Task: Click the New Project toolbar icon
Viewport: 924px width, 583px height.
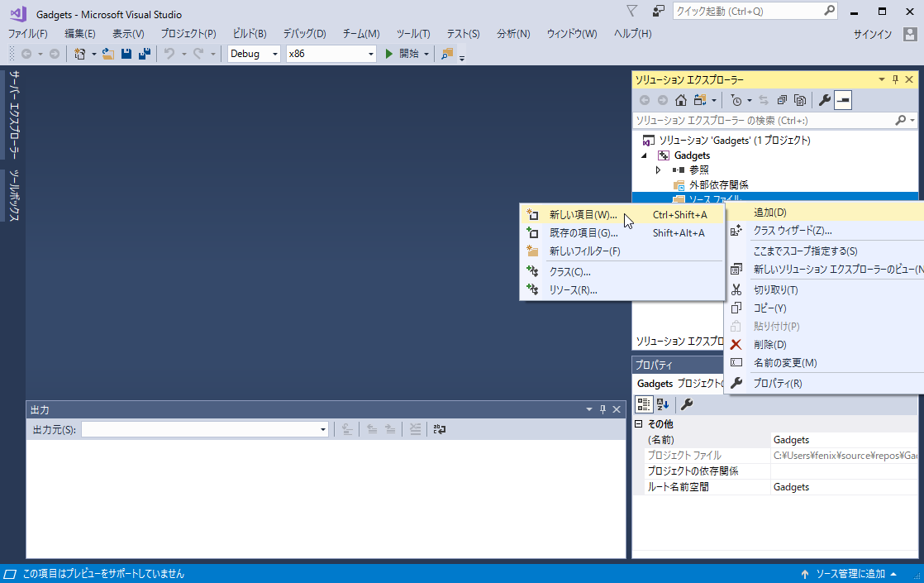Action: click(79, 54)
